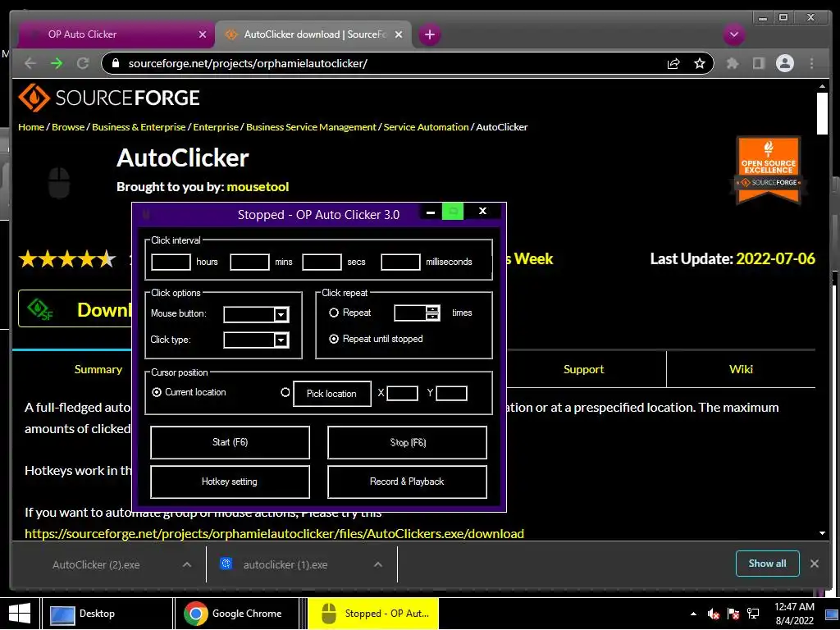Click the secs input field
The height and width of the screenshot is (630, 840).
322,262
